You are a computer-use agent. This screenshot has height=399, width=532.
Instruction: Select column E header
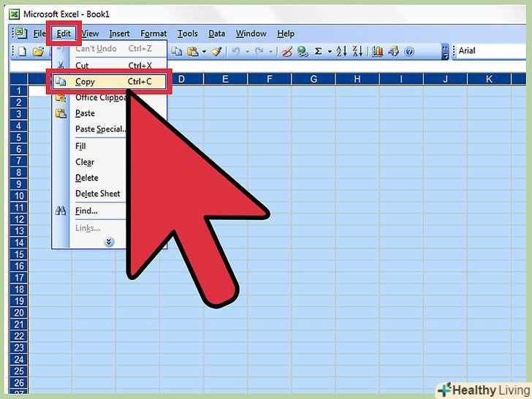click(225, 79)
